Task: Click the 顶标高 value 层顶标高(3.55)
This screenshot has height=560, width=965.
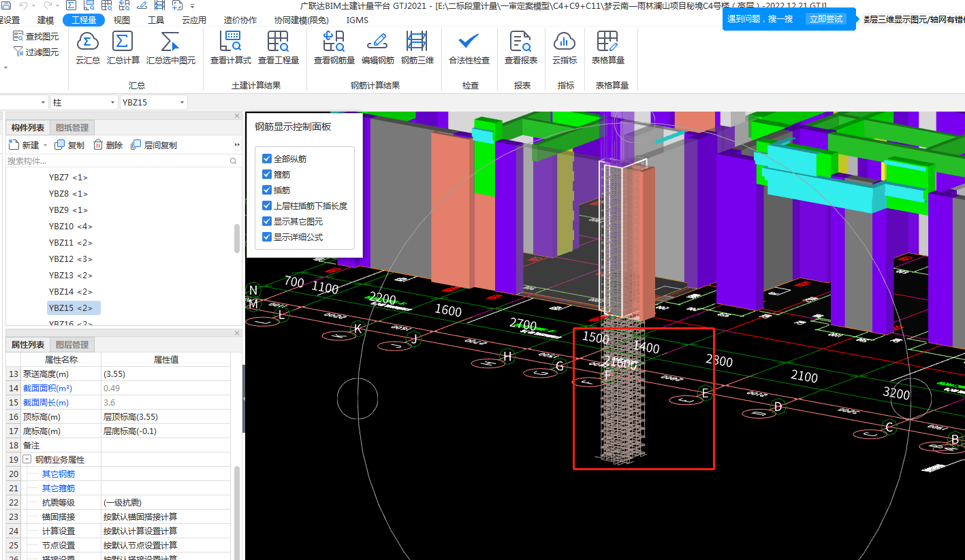Action: click(x=165, y=416)
